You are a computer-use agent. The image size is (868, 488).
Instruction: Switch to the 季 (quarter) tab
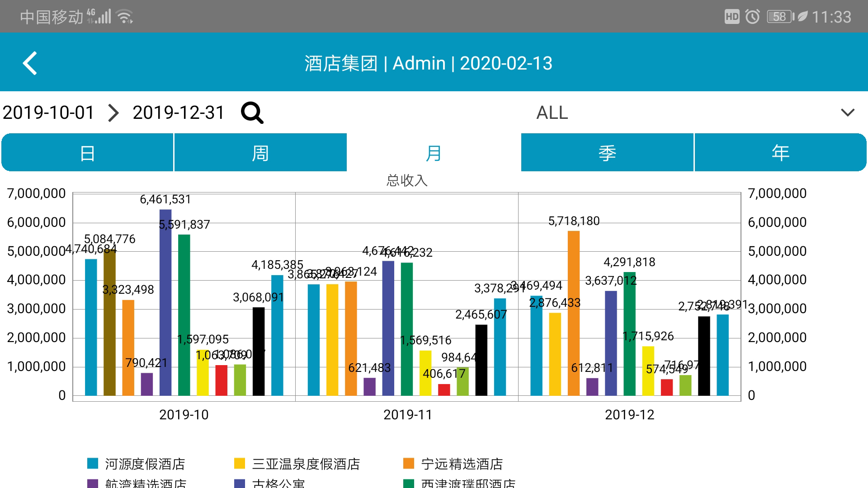click(x=607, y=153)
